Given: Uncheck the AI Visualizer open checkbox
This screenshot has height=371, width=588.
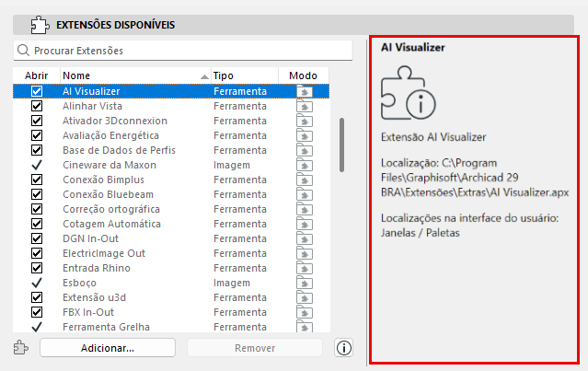Looking at the screenshot, I should [x=37, y=91].
